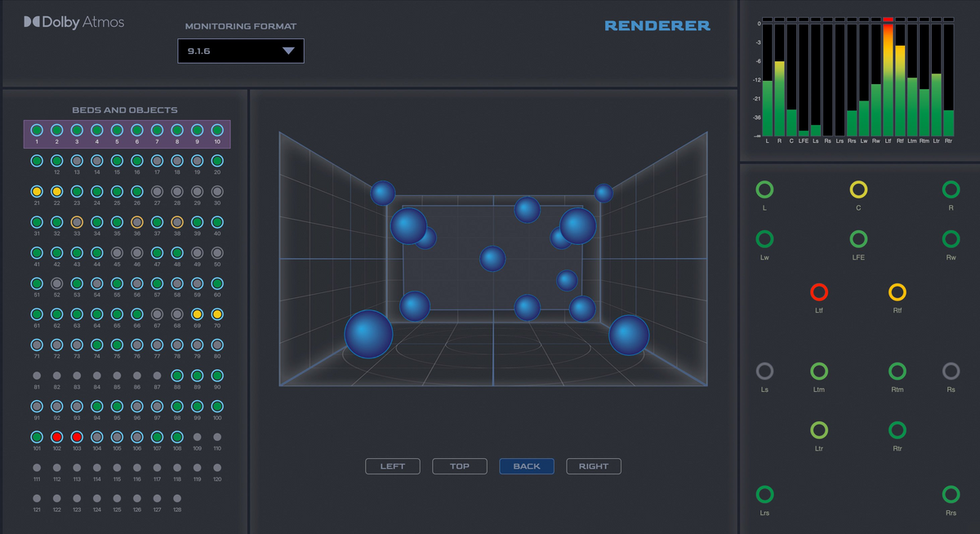The image size is (980, 534).
Task: Switch room view to RIGHT
Action: pos(594,466)
